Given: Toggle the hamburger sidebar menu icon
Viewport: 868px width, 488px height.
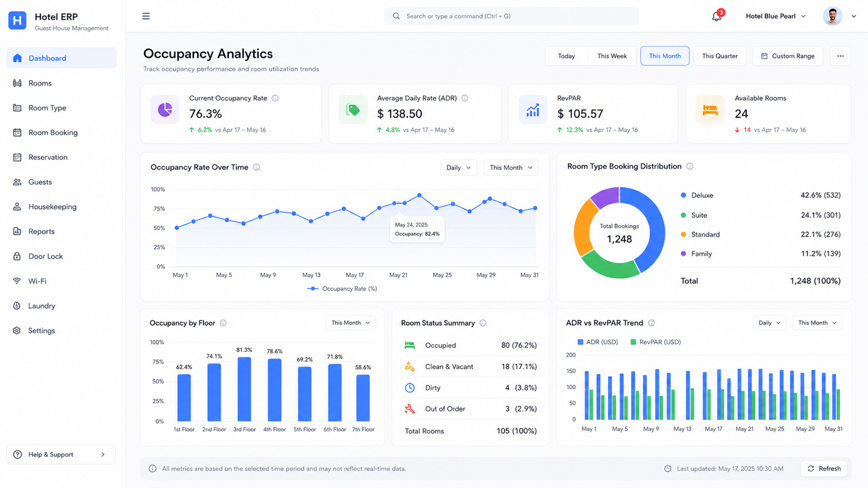Looking at the screenshot, I should point(146,16).
